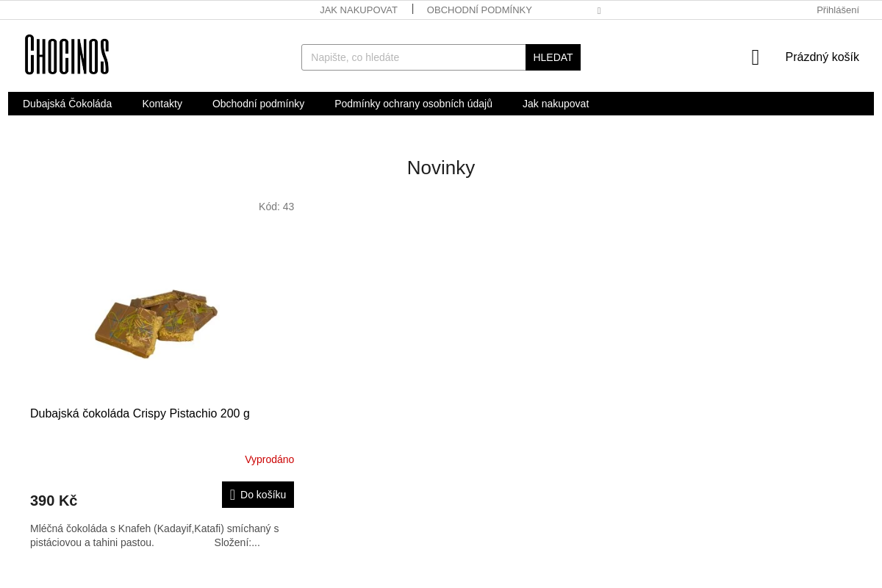
Task: Click small icon right of top Obchodní podmínky
Action: point(599,11)
